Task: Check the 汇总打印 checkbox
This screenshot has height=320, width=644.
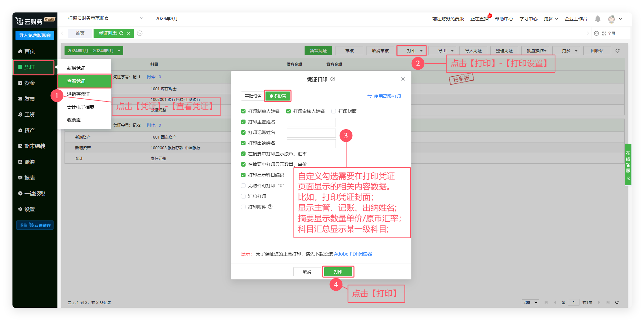Action: point(243,196)
